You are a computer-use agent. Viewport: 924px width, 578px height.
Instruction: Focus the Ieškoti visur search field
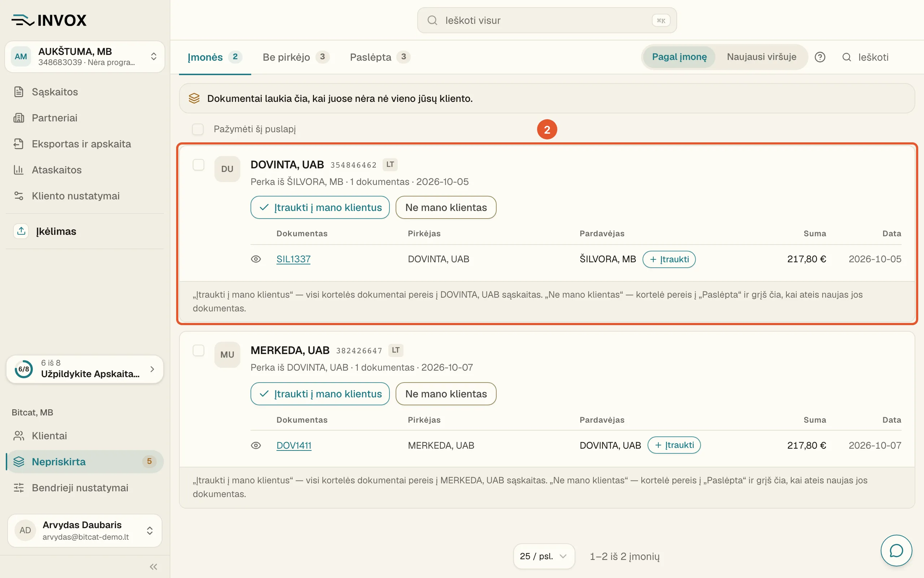(547, 20)
